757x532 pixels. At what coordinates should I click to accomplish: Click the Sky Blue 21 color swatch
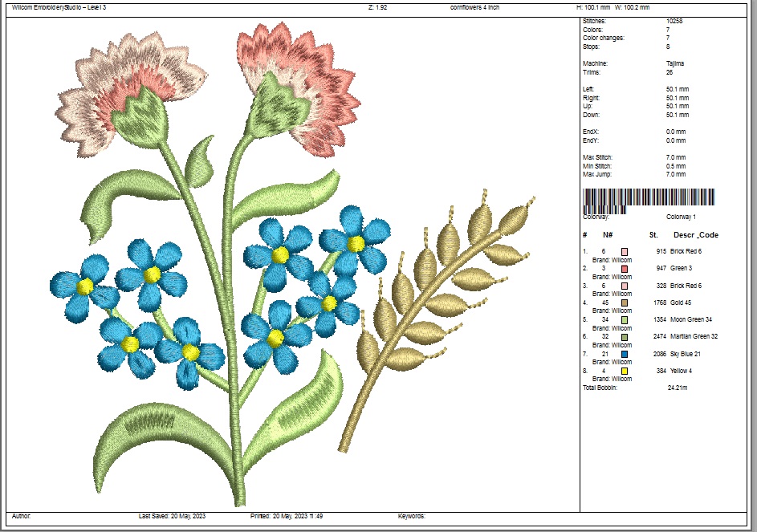click(x=625, y=354)
